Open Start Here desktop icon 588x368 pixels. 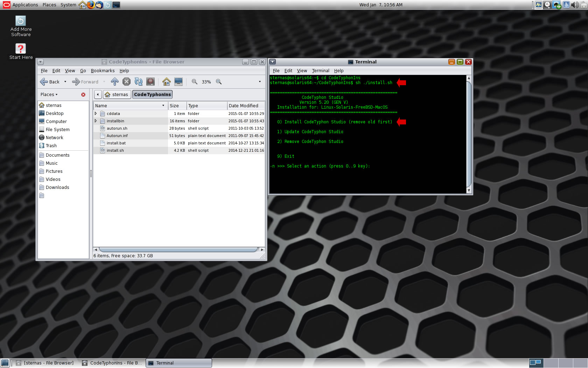click(21, 51)
